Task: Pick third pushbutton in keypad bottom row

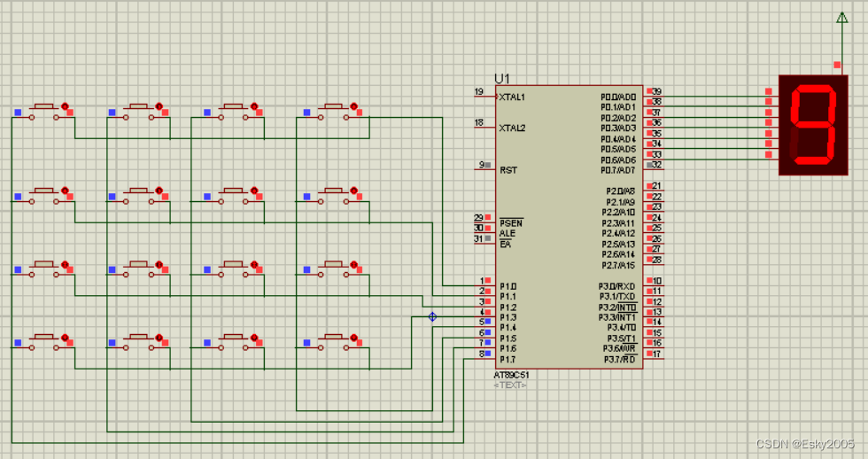Action: click(233, 342)
